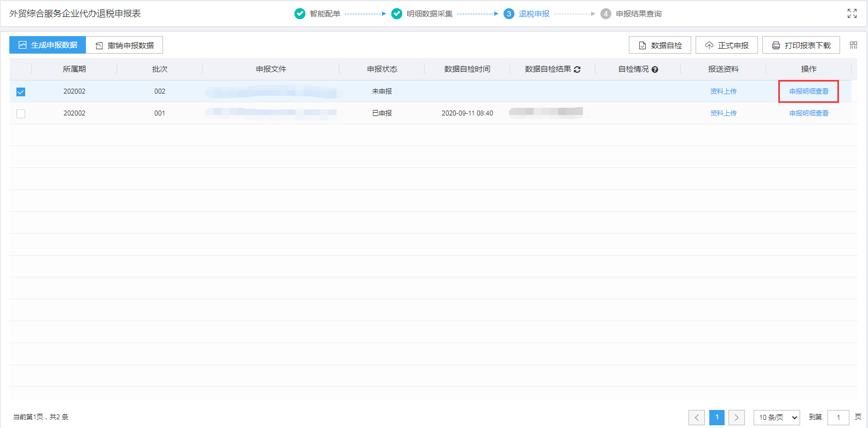Click the help icon beside 自检情况

(x=655, y=70)
